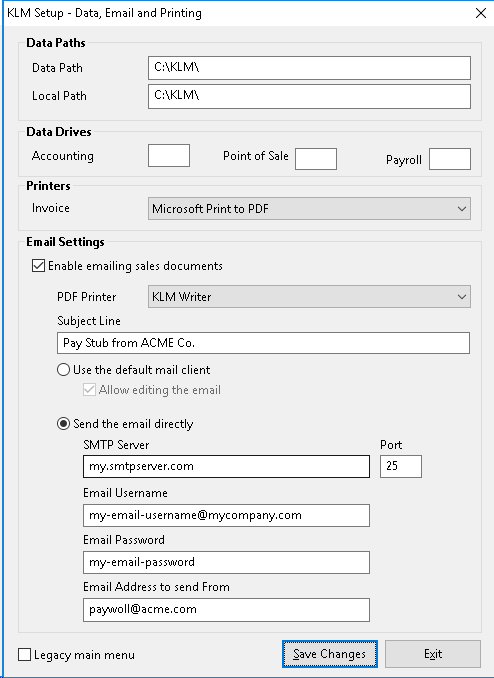The image size is (494, 678).
Task: Click the Payroll drive input
Action: pos(450,159)
